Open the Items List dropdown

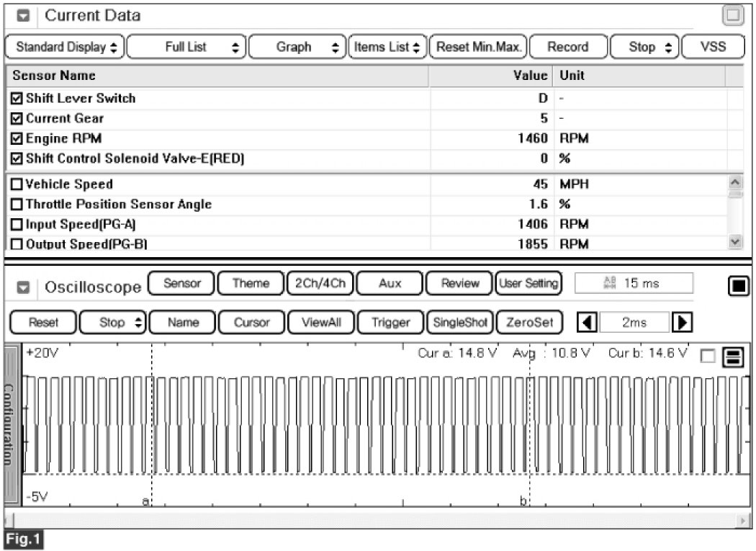(x=387, y=47)
